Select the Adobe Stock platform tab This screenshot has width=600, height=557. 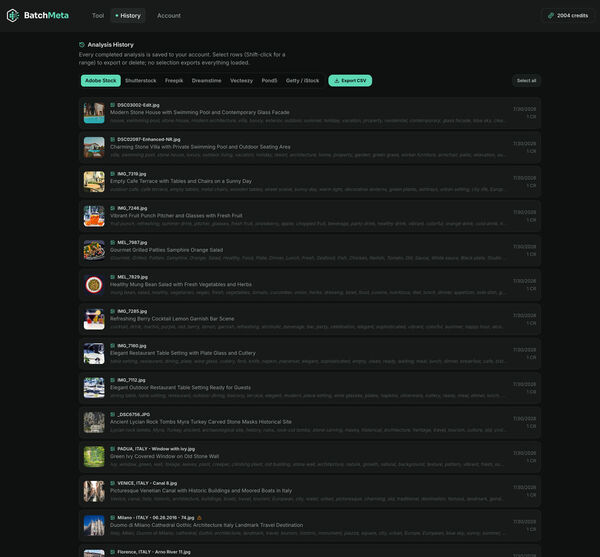tap(101, 81)
